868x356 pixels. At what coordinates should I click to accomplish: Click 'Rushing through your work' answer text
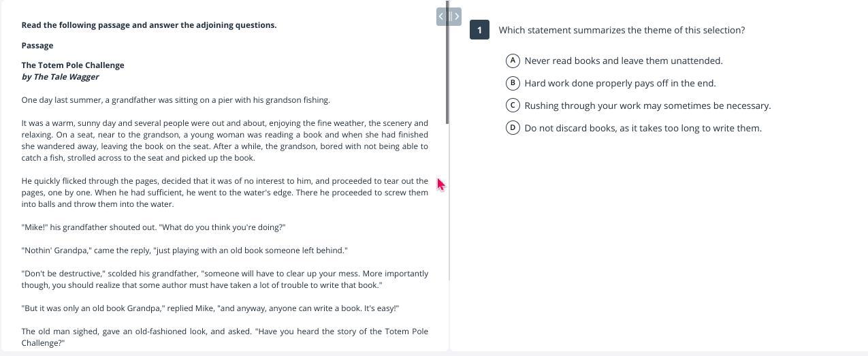[647, 106]
